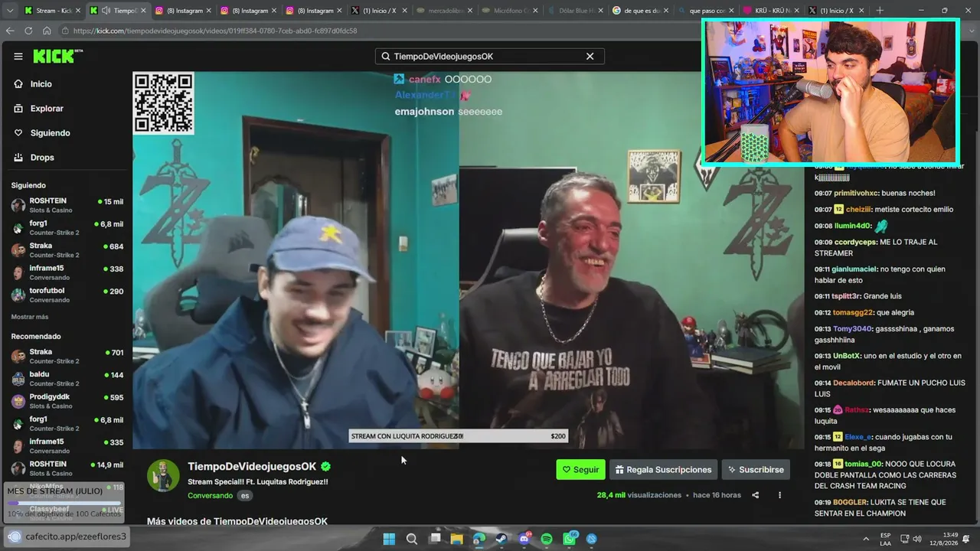Share the video with the share icon
The image size is (980, 551).
tap(755, 495)
